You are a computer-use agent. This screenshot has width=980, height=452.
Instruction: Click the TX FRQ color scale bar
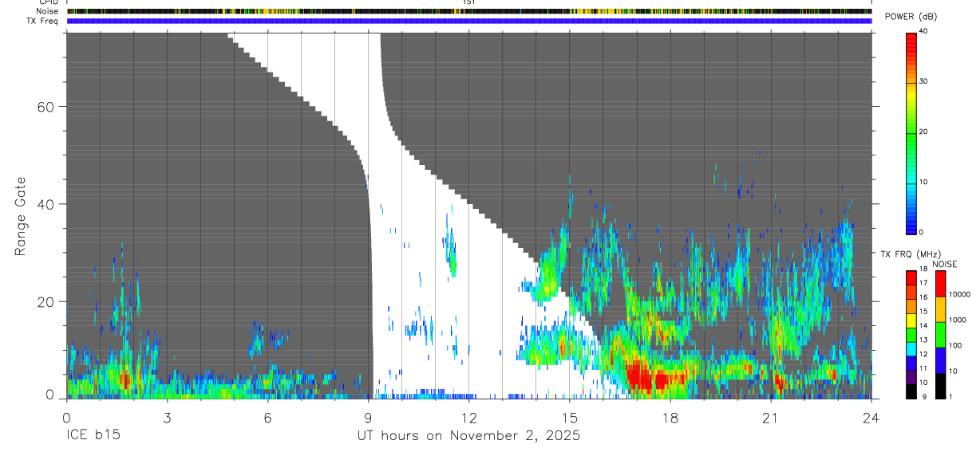click(911, 335)
